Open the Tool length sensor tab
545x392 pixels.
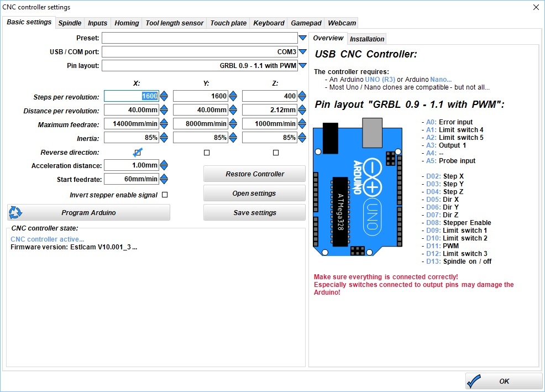pos(175,23)
